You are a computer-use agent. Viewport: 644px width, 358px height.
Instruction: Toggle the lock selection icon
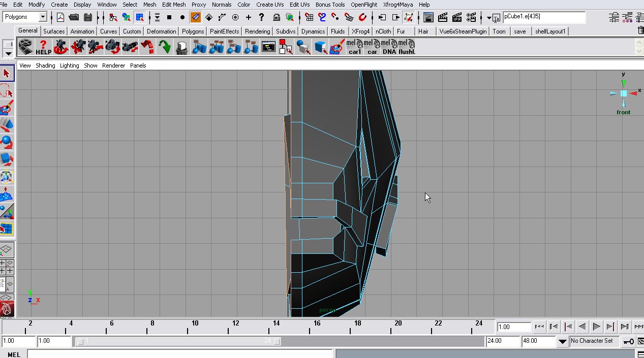click(x=276, y=17)
